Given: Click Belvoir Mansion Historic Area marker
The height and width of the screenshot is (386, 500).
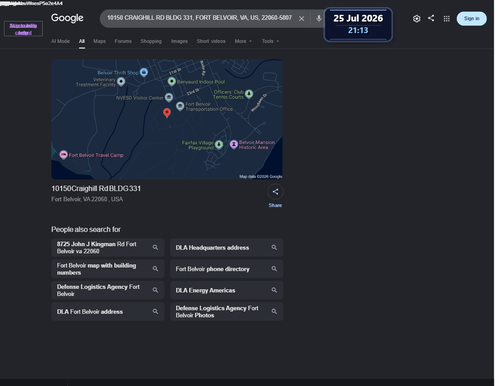Looking at the screenshot, I should pos(234,144).
